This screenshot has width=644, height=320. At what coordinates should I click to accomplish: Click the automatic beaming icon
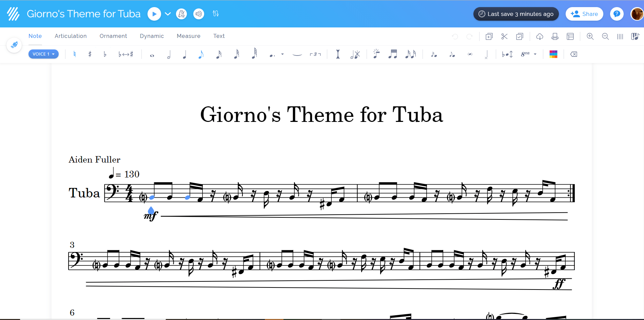click(x=376, y=54)
